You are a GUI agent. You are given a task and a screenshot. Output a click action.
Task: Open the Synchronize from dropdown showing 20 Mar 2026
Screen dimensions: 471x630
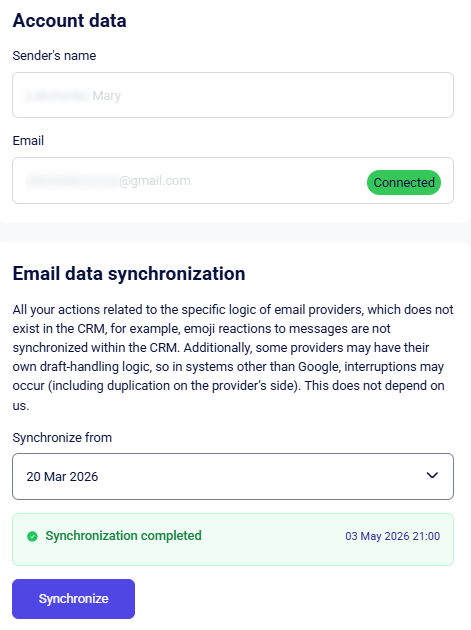(x=233, y=477)
